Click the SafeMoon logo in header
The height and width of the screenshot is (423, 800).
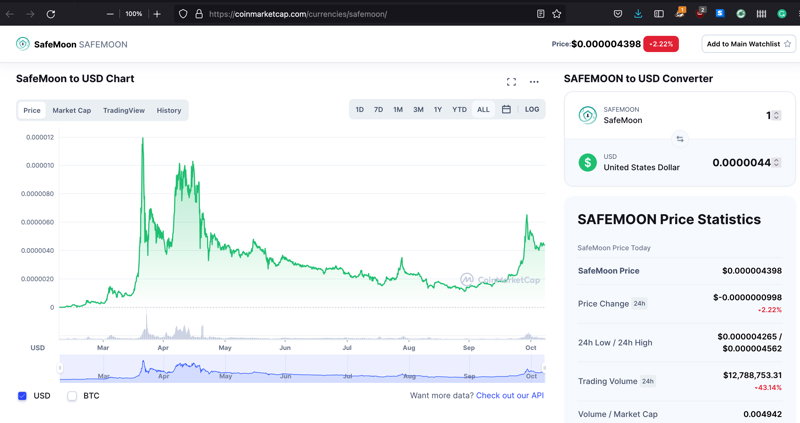22,44
